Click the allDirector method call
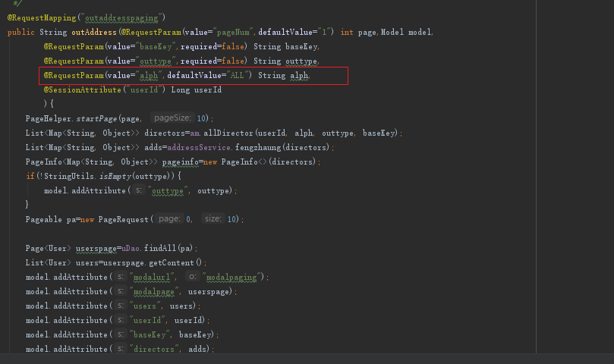This screenshot has width=614, height=364. click(228, 133)
